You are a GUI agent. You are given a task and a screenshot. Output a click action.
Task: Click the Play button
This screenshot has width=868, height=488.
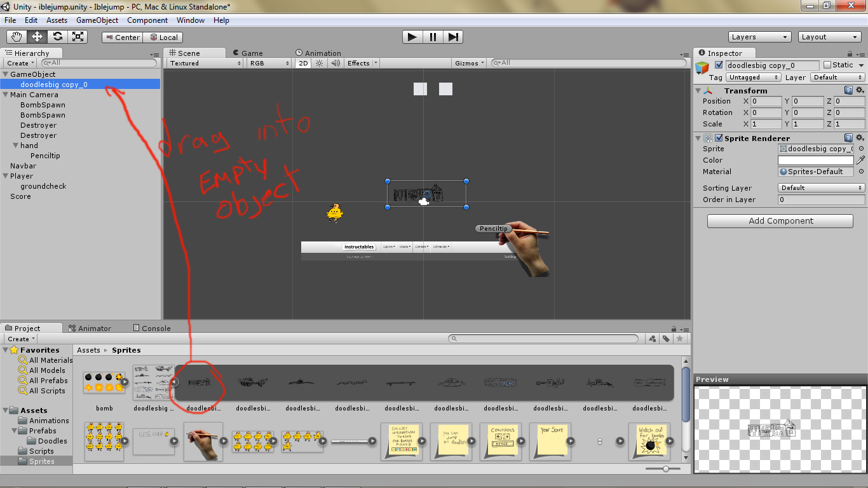point(412,37)
